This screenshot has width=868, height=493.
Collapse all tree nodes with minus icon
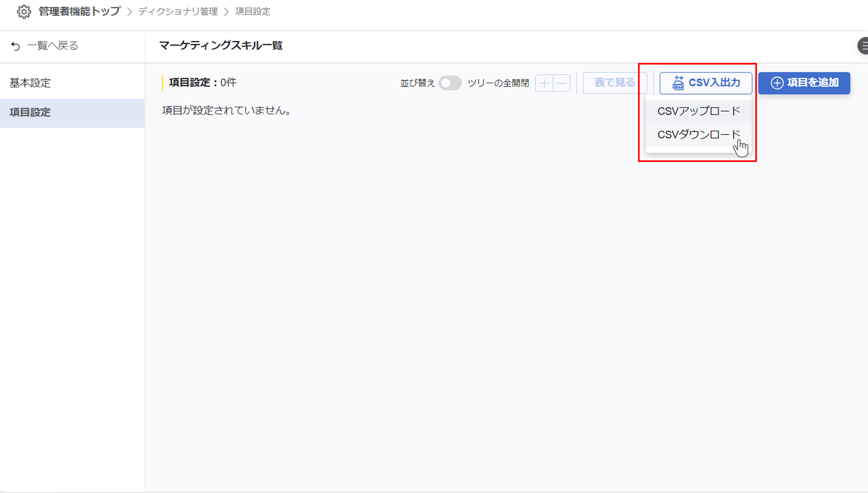(562, 83)
